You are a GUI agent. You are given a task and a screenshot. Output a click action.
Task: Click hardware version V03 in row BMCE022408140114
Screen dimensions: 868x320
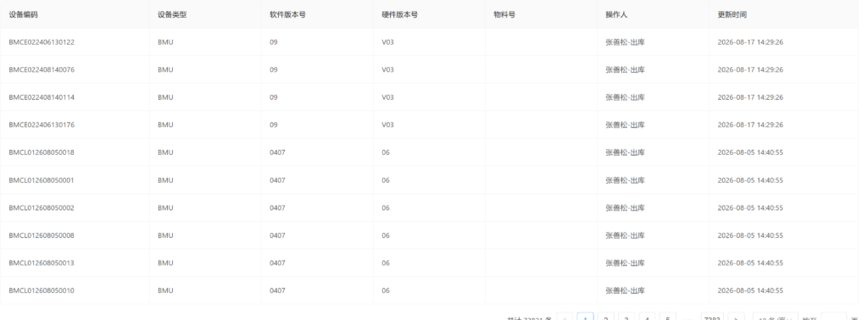387,97
